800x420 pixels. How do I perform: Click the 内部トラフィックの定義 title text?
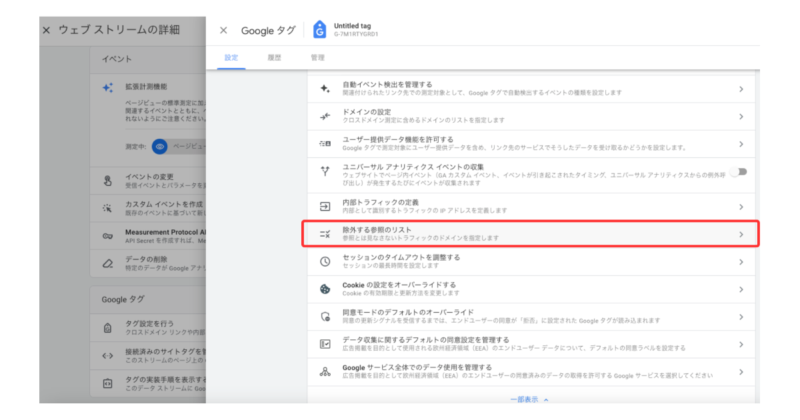click(x=381, y=203)
